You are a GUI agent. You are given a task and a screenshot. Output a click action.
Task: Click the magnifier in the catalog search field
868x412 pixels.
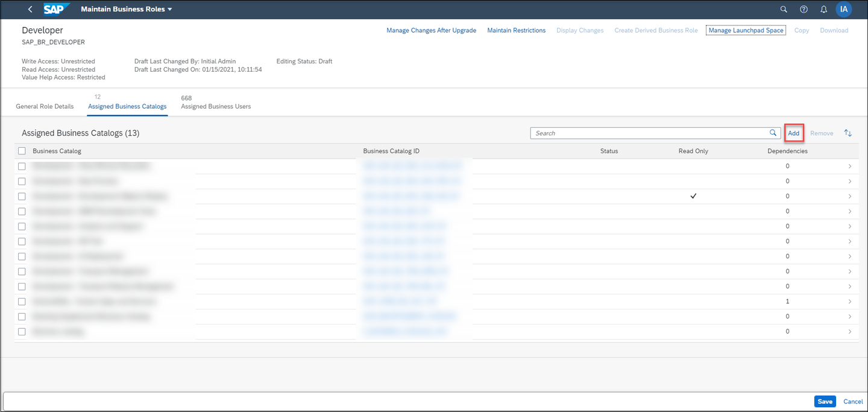773,133
